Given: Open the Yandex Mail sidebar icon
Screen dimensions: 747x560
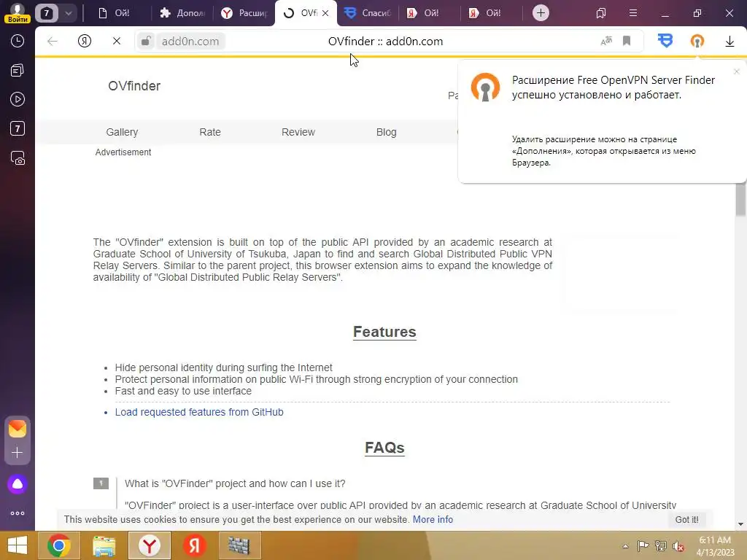Looking at the screenshot, I should pos(18,429).
